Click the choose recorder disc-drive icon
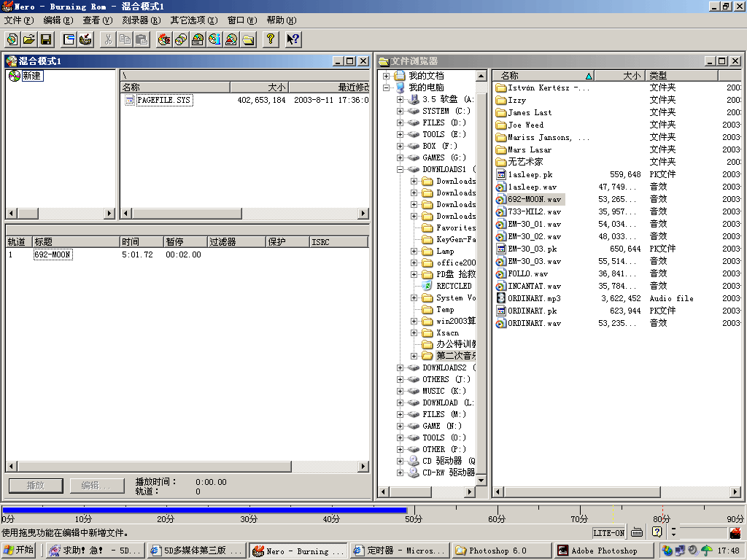747x560 pixels. click(198, 39)
